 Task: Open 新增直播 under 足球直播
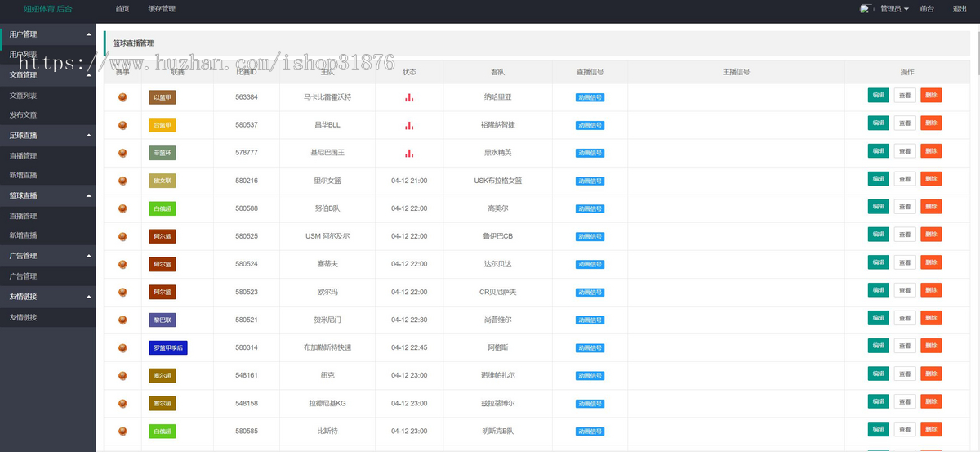48,175
